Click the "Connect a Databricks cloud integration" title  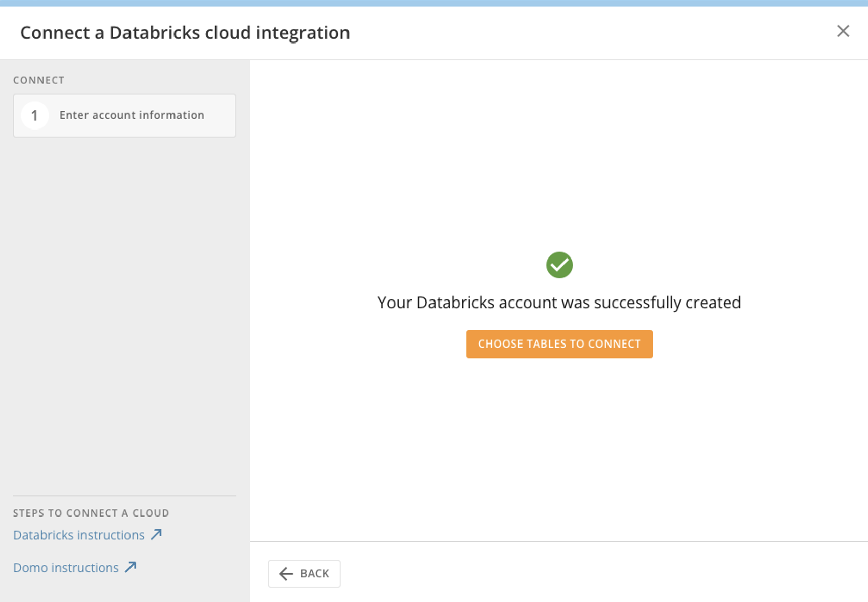click(x=185, y=32)
